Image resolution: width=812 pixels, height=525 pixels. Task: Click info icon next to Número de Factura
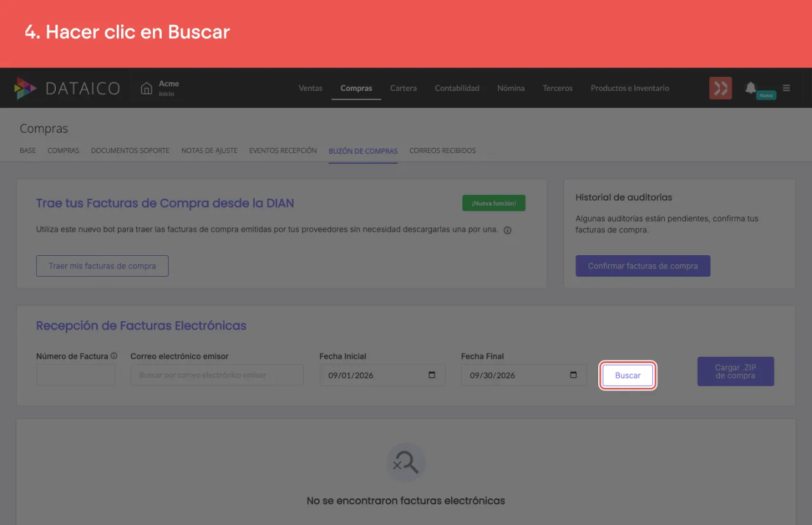(114, 356)
